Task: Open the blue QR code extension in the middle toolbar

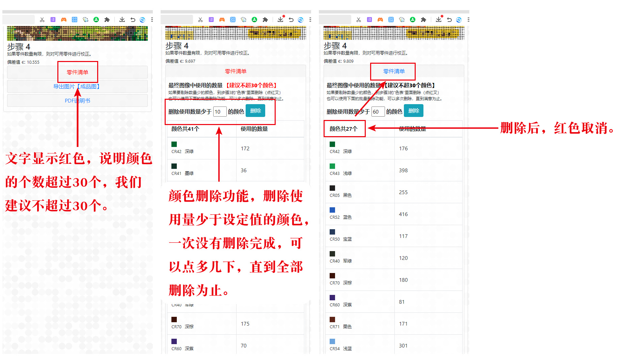Action: click(x=233, y=20)
